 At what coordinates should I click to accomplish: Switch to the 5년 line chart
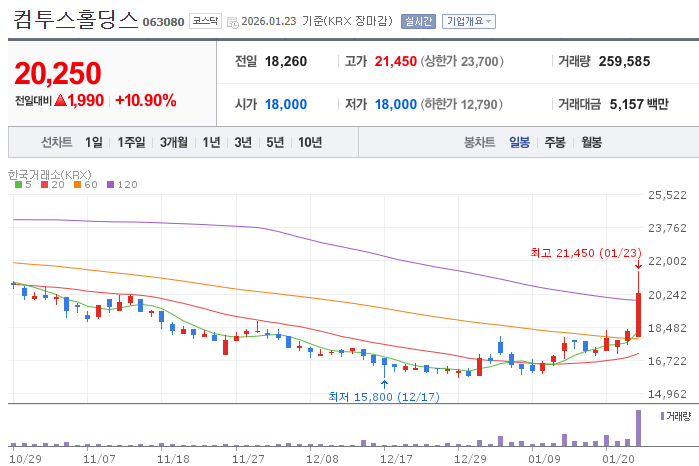pos(275,142)
